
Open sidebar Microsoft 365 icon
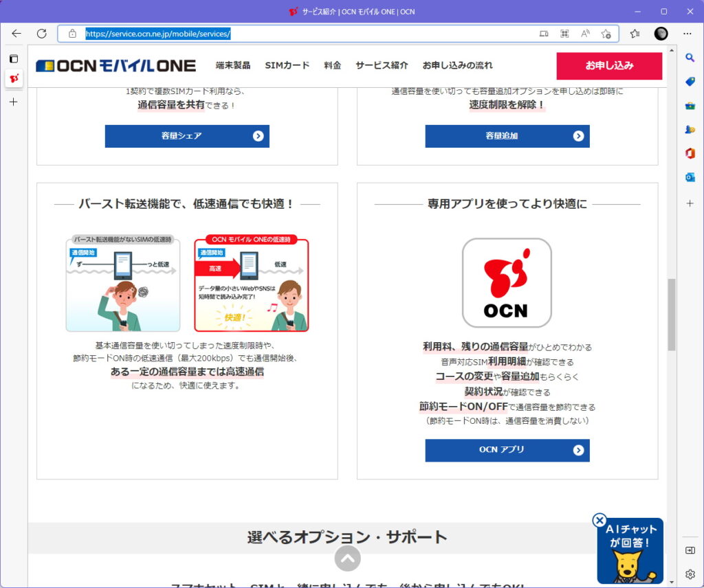(690, 153)
